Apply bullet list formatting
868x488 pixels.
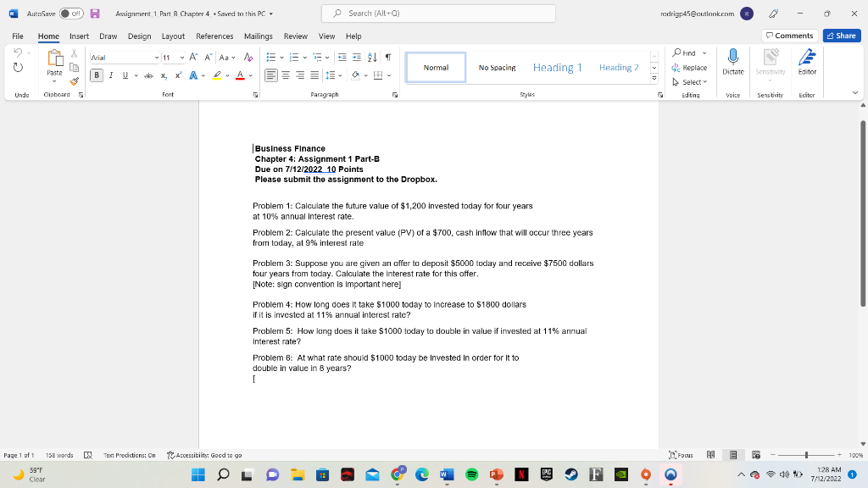tap(271, 56)
